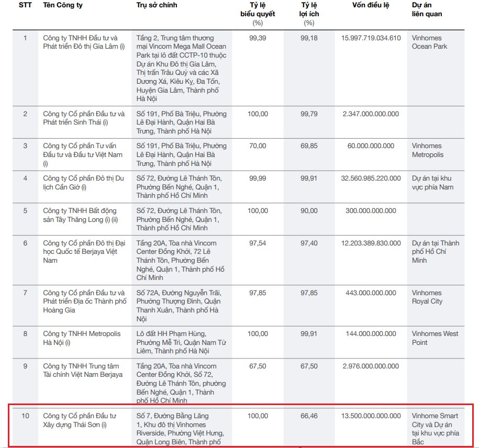The width and height of the screenshot is (479, 448).
Task: Click the "Vinhomes Metropolis" project cell
Action: point(428,150)
